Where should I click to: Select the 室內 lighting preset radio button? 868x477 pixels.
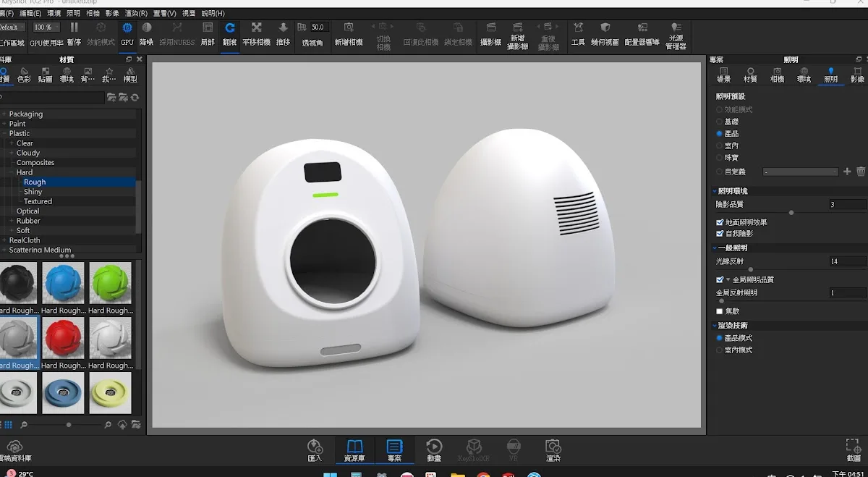point(720,145)
